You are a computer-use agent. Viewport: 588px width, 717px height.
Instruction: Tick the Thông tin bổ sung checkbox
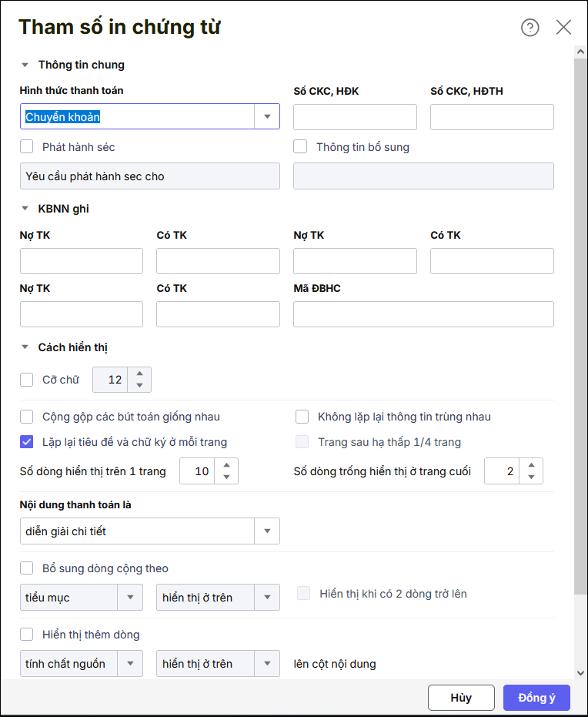click(x=301, y=146)
